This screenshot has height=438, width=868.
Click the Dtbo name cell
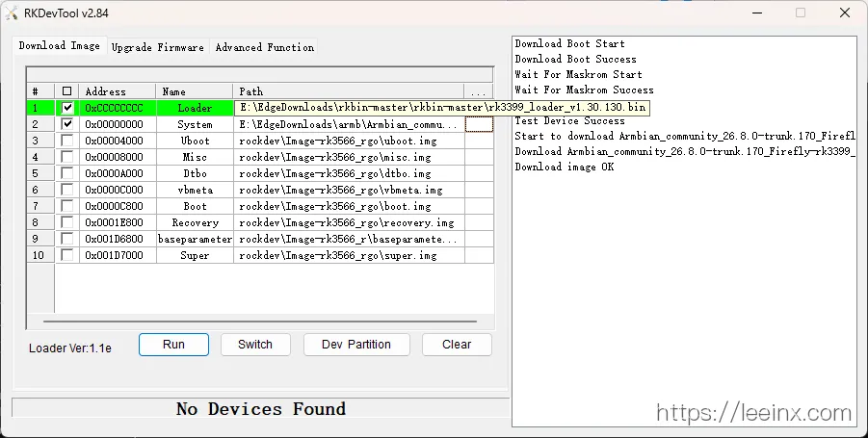[x=195, y=173]
